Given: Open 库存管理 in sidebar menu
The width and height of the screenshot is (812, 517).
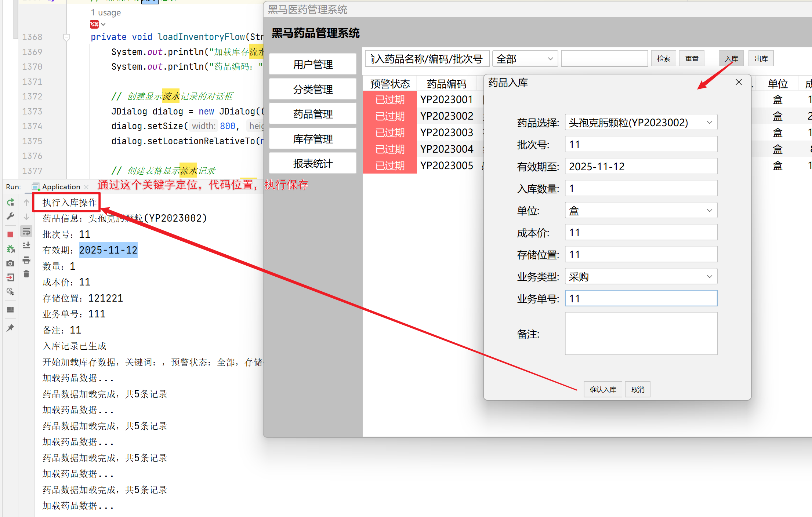Looking at the screenshot, I should tap(313, 139).
